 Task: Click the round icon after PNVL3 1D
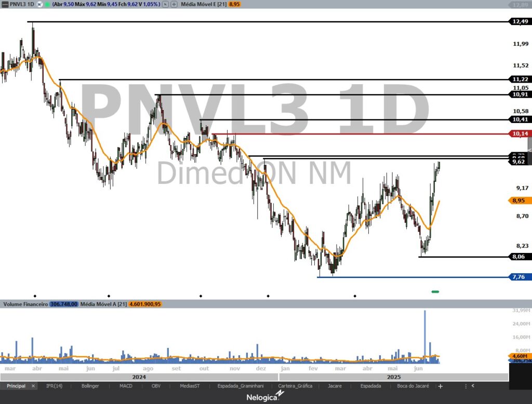(x=39, y=4)
